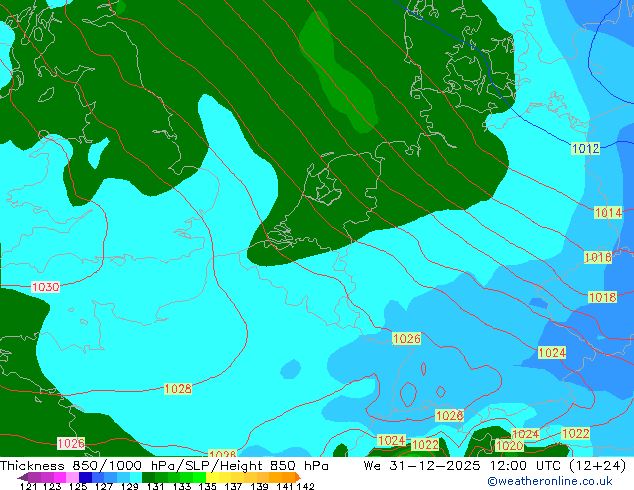Click the 1018 isobar label

coord(602,297)
